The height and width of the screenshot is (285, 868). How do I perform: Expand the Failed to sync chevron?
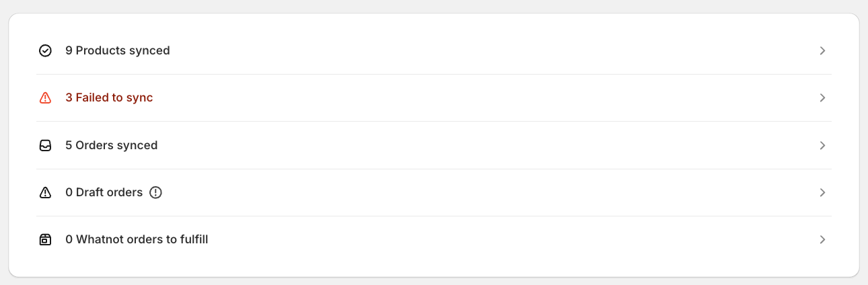822,98
